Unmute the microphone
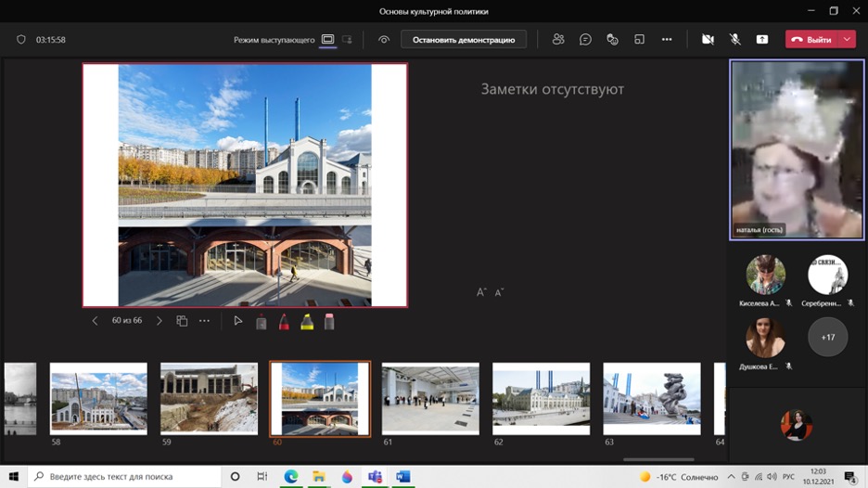This screenshot has height=488, width=868. tap(734, 40)
